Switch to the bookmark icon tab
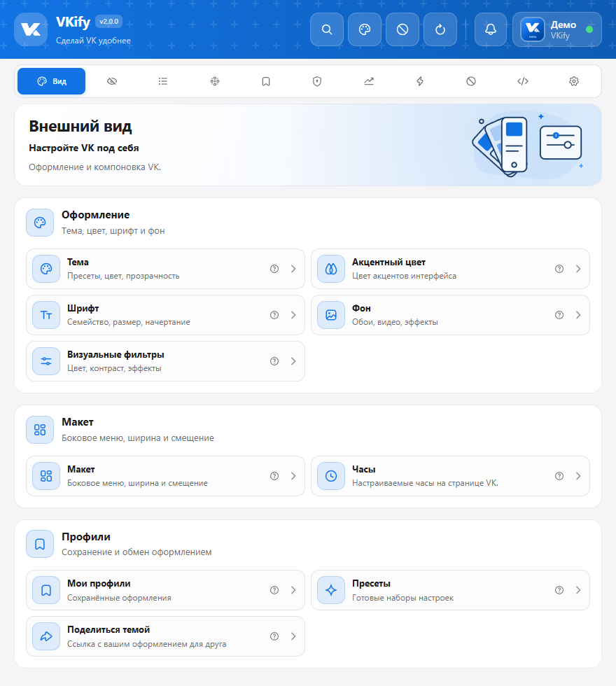616x686 pixels. 266,81
